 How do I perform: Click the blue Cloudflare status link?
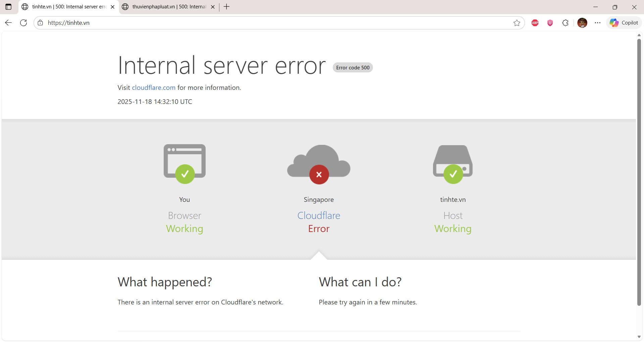(319, 216)
